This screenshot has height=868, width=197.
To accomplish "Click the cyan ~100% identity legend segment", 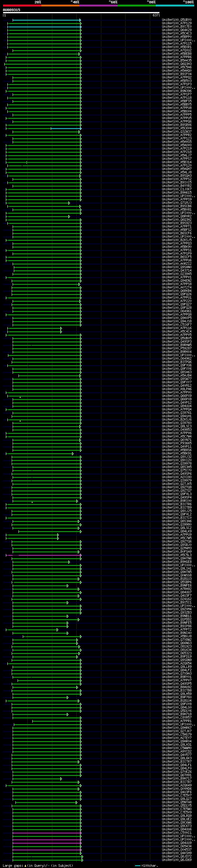I will [x=175, y=6].
